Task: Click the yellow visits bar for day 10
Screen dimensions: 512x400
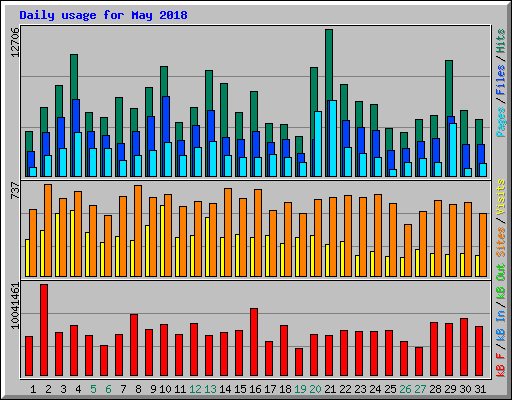Action: pyautogui.click(x=162, y=241)
